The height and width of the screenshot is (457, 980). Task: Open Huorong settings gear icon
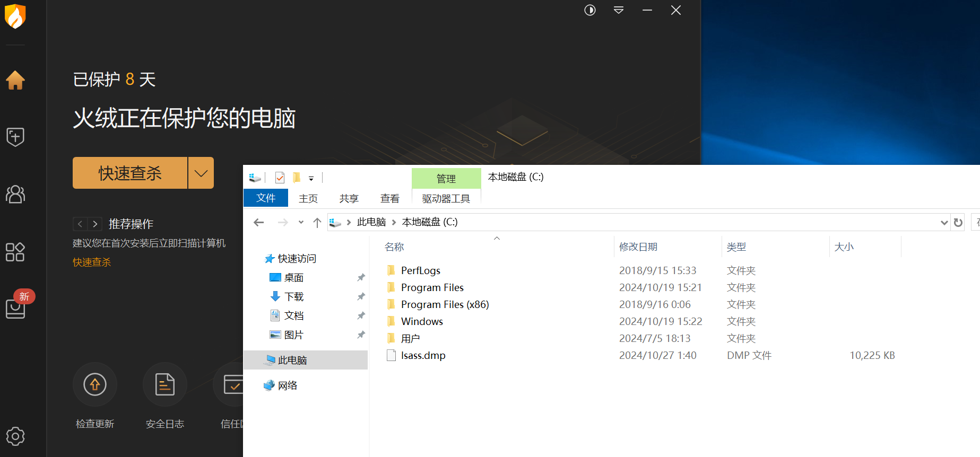coord(15,436)
